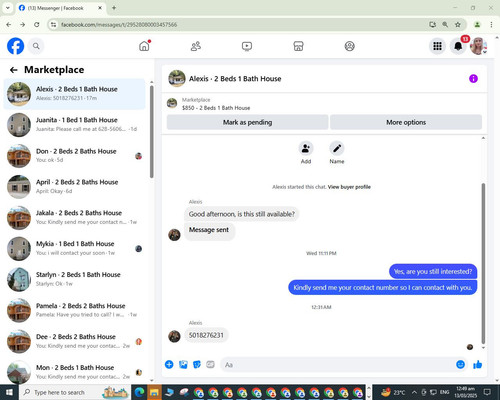Click Mark as pending button

pos(247,122)
